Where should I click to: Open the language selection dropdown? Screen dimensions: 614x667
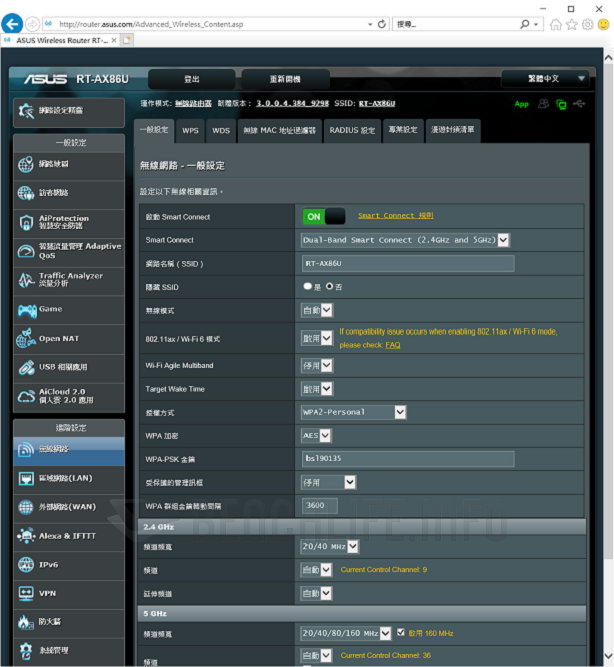[x=545, y=79]
